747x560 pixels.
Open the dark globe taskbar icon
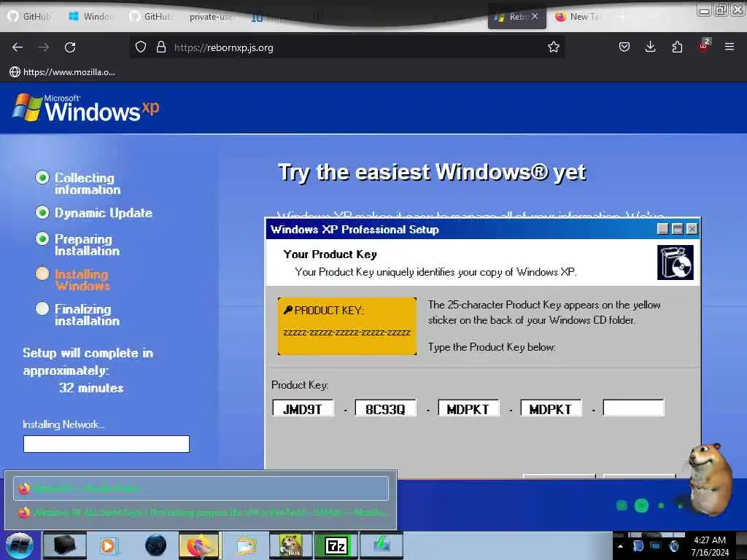155,545
